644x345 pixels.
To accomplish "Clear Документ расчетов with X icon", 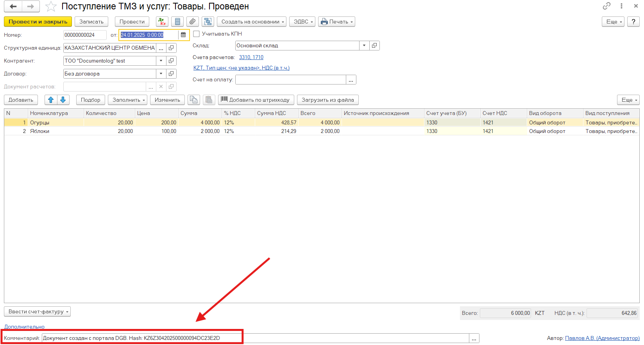I will pyautogui.click(x=161, y=86).
